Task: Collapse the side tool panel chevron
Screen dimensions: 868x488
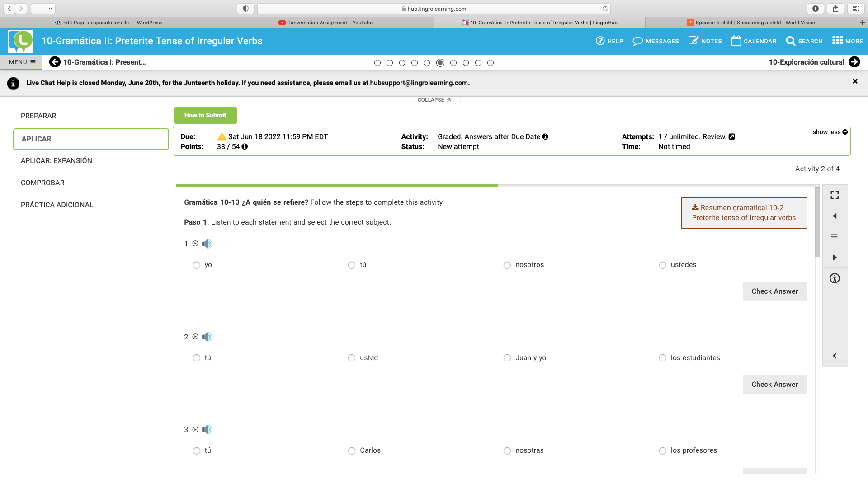Action: [x=835, y=356]
